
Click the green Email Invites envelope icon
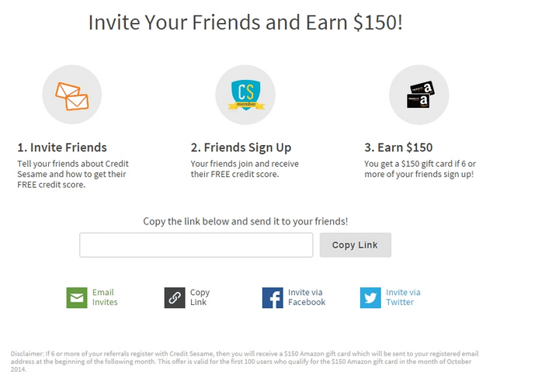point(77,298)
